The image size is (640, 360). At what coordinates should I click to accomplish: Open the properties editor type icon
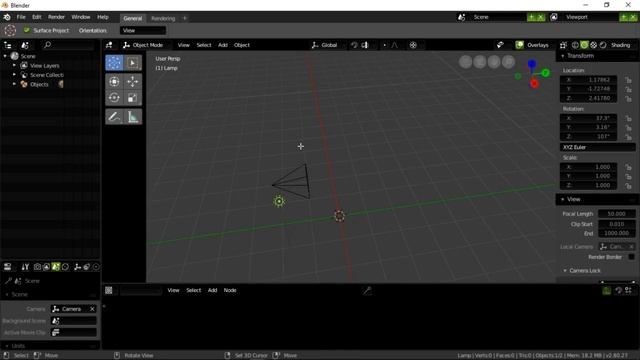(x=7, y=267)
